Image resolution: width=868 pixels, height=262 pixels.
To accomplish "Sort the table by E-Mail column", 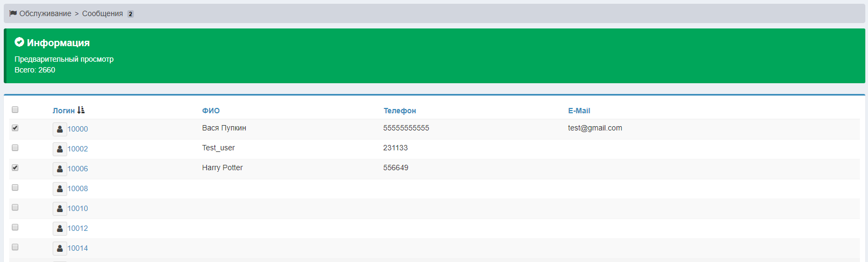I will [579, 111].
